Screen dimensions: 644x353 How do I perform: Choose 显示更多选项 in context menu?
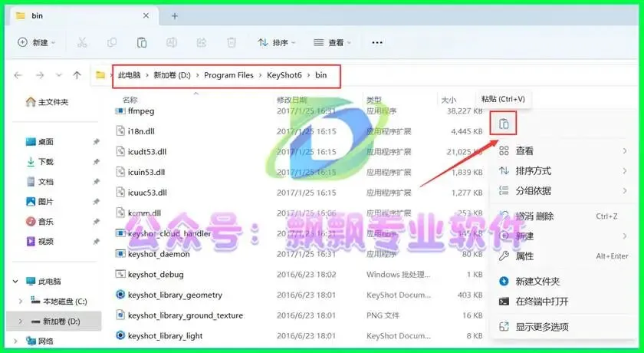[x=563, y=327]
